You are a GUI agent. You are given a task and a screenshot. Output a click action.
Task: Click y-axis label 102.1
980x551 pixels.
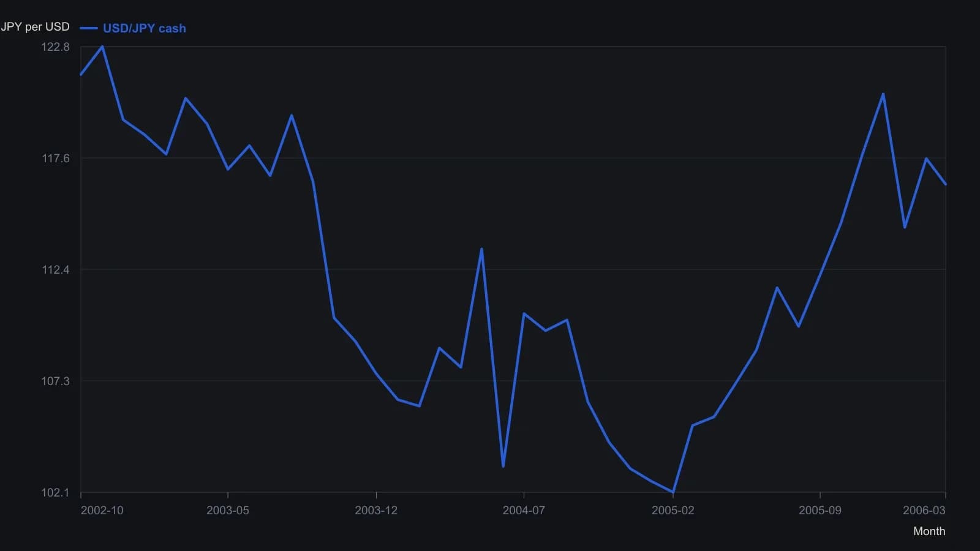(x=56, y=493)
